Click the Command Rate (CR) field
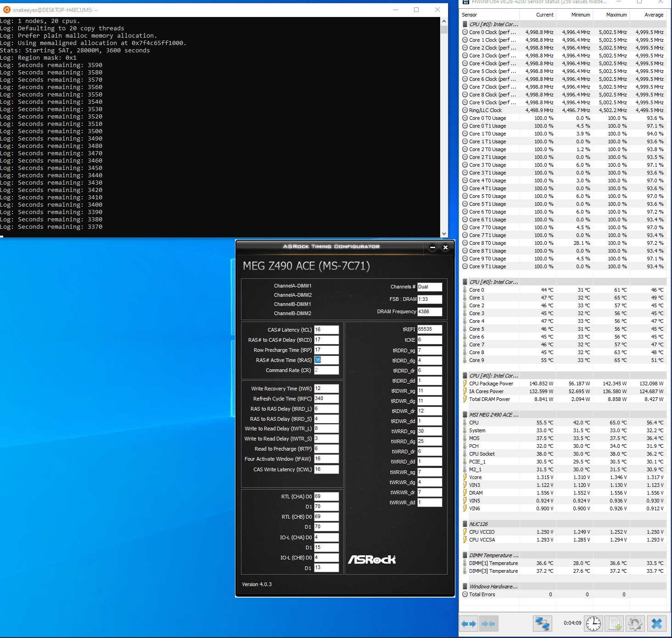Screen dimensions: 672x638 [326, 370]
